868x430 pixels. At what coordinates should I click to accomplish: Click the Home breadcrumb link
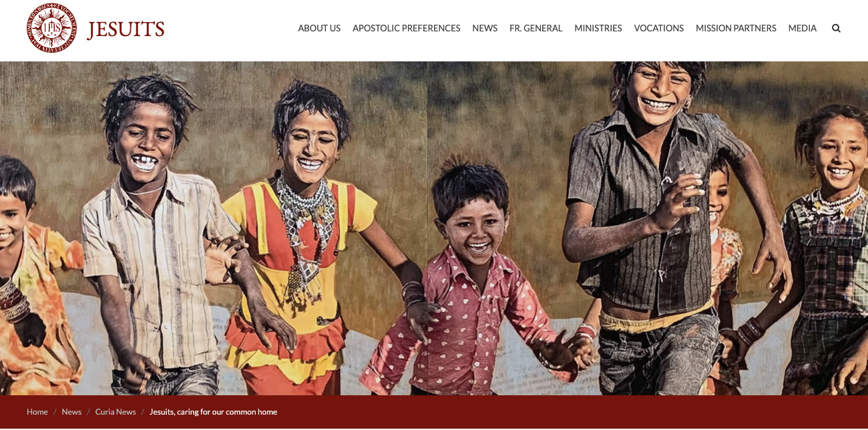point(37,412)
